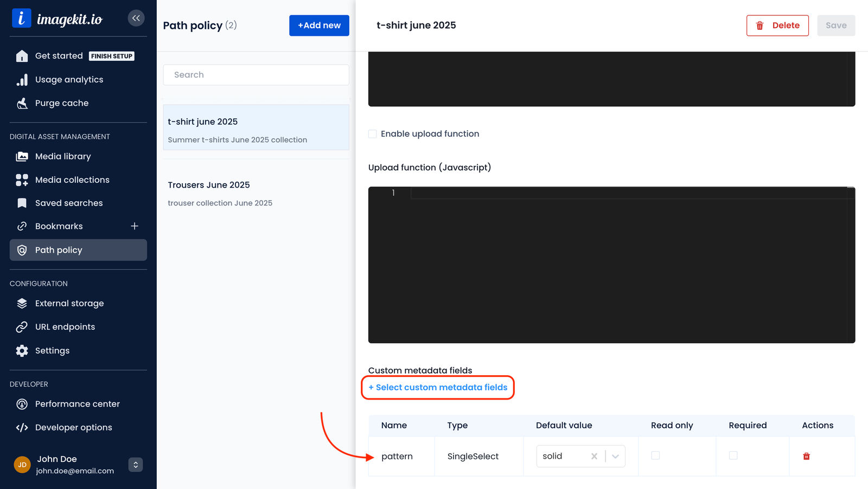The image size is (868, 489).
Task: Click the Save button
Action: tap(836, 25)
